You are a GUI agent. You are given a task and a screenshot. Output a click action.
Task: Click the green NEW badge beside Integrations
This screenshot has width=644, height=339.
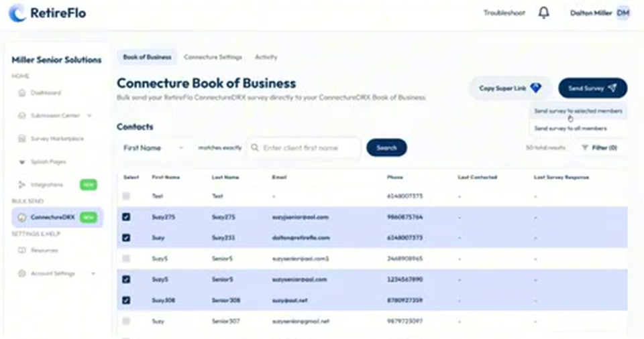[x=89, y=185]
